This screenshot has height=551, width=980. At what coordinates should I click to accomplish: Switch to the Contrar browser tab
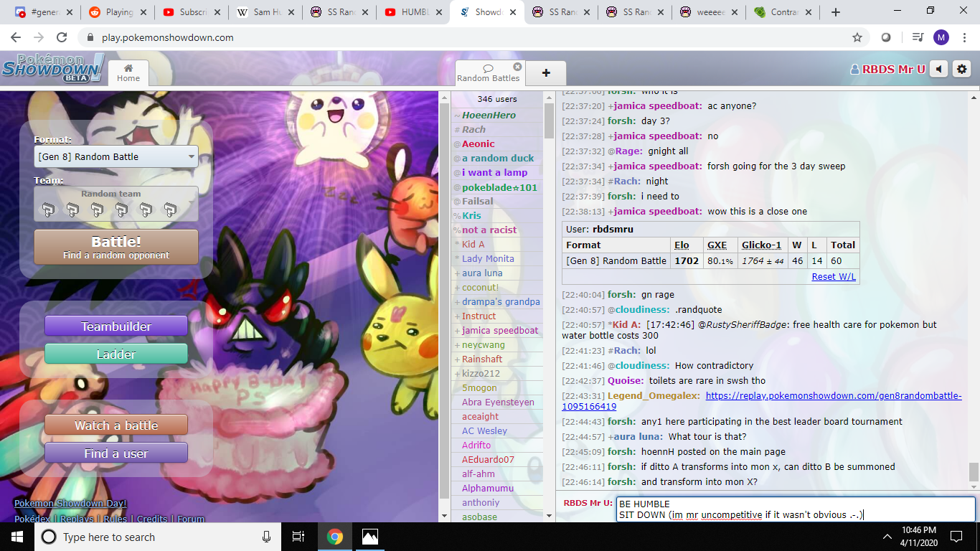(x=782, y=12)
